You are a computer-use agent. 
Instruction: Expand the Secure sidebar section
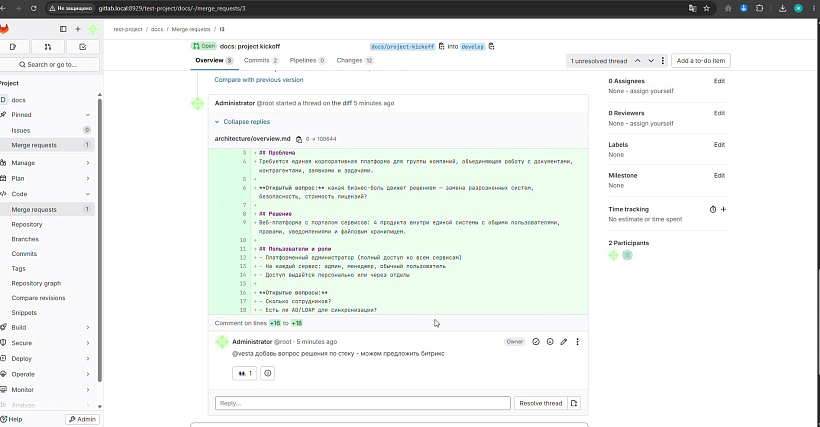88,343
